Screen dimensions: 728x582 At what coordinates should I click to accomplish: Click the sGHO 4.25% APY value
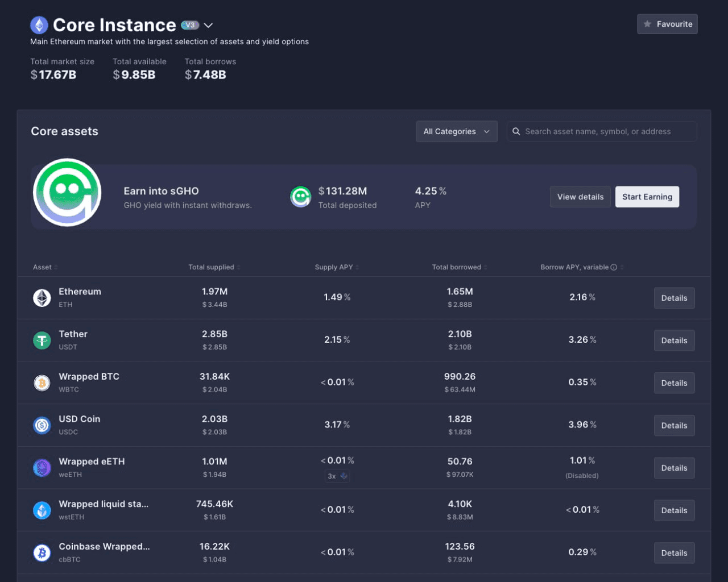pos(431,191)
